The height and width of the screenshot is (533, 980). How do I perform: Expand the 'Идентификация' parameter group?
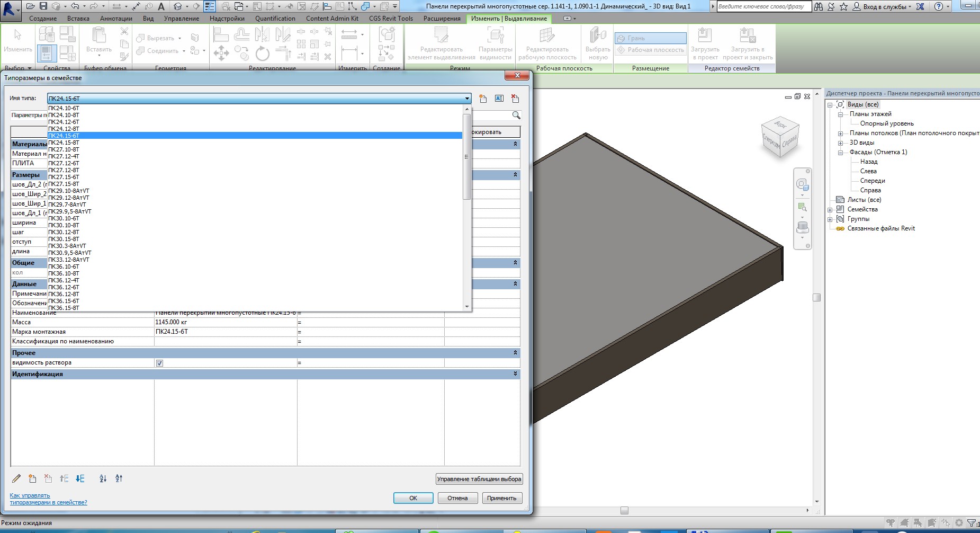pyautogui.click(x=515, y=374)
